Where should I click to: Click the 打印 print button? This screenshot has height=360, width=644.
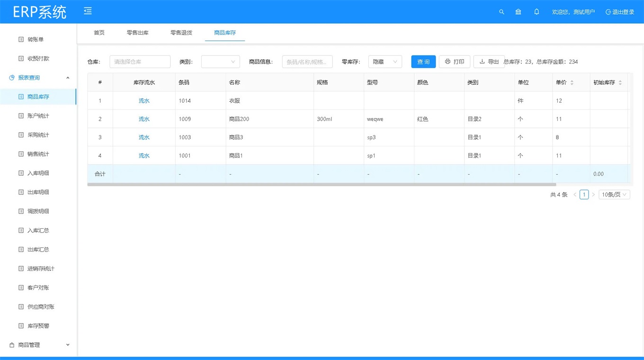[x=455, y=62]
